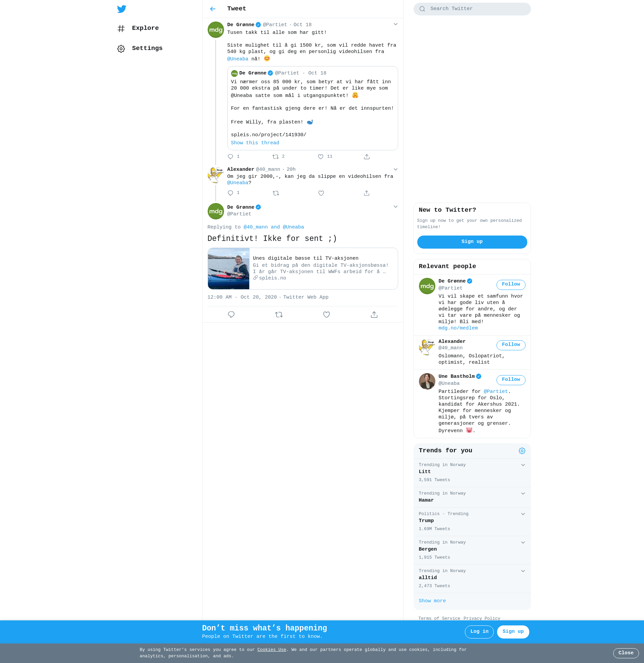644x663 pixels.
Task: Share Alexander's tweet
Action: [367, 193]
